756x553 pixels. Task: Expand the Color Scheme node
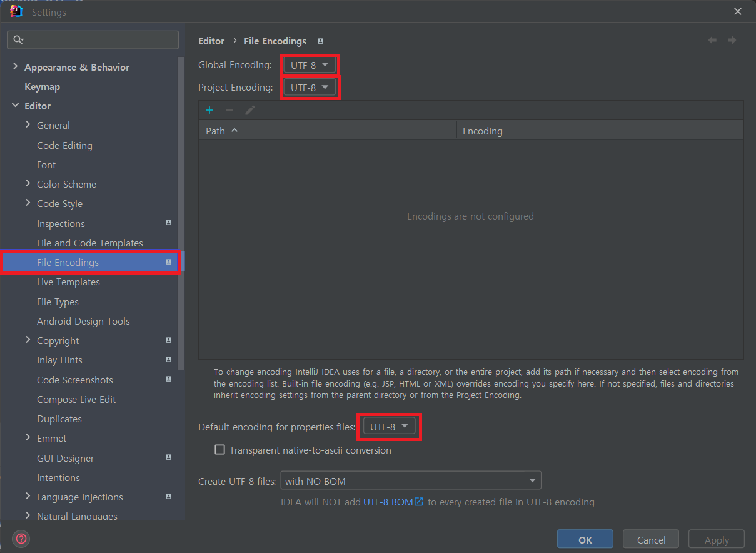click(x=28, y=183)
